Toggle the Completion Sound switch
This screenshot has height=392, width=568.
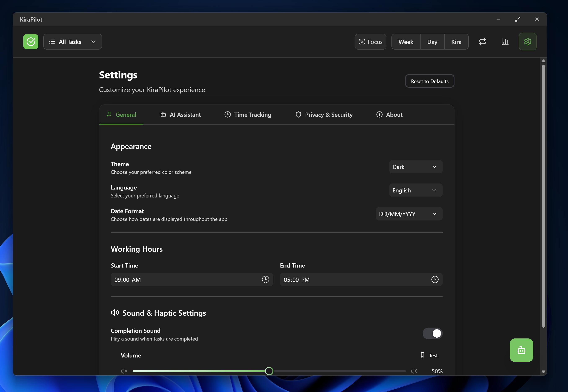pos(432,333)
